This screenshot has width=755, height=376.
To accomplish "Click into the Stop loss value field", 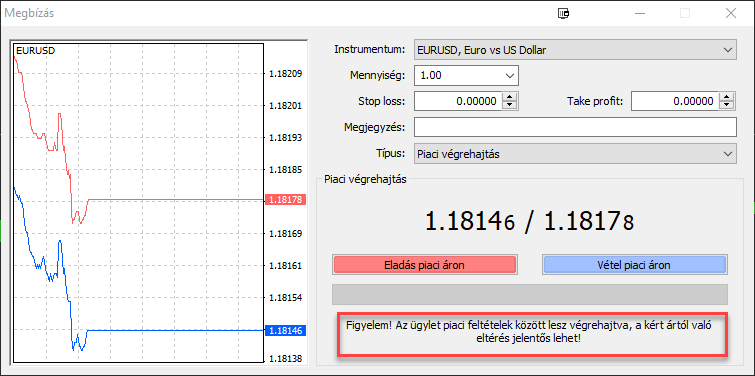I will [x=458, y=101].
